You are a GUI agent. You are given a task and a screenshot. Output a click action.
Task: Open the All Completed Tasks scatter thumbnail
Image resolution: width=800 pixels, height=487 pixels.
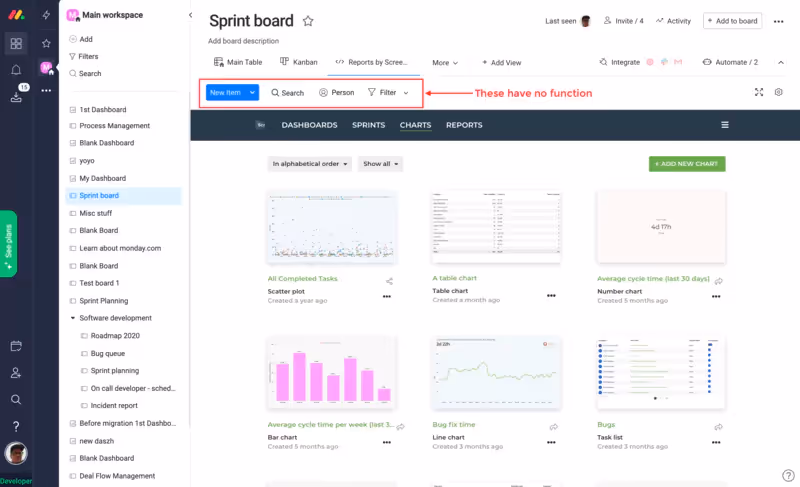[332, 228]
